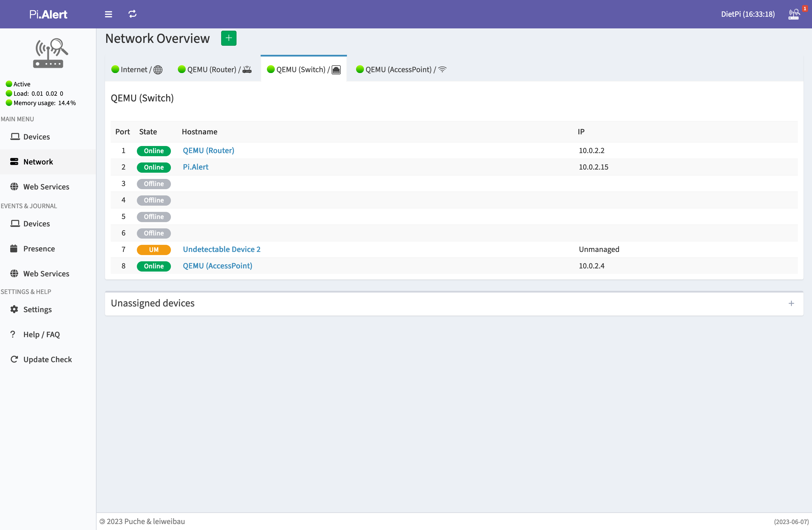Click the Online badge for port 1
The height and width of the screenshot is (530, 812).
tap(154, 151)
